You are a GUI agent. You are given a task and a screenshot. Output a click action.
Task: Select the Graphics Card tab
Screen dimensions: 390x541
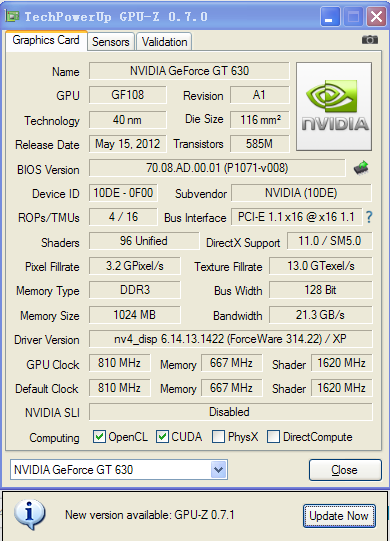pyautogui.click(x=46, y=41)
